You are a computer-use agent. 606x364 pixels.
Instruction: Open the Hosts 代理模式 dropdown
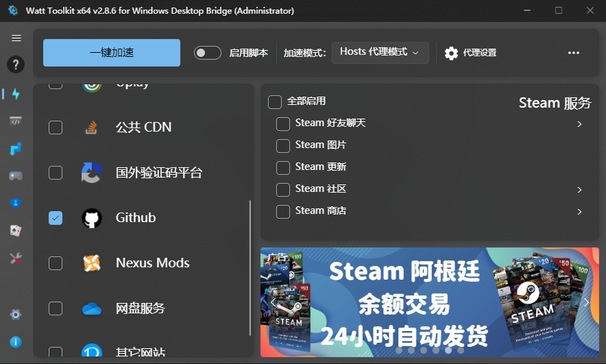click(380, 53)
